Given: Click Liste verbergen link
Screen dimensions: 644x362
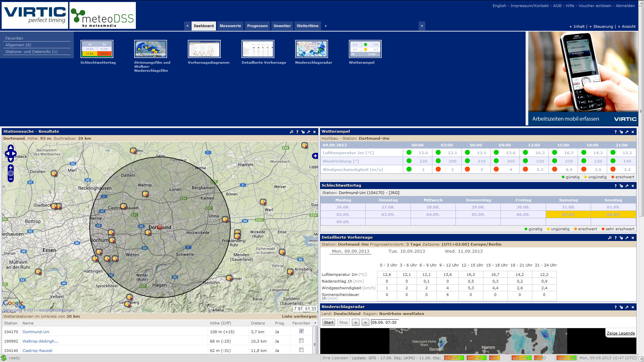Looking at the screenshot, I should (x=299, y=316).
